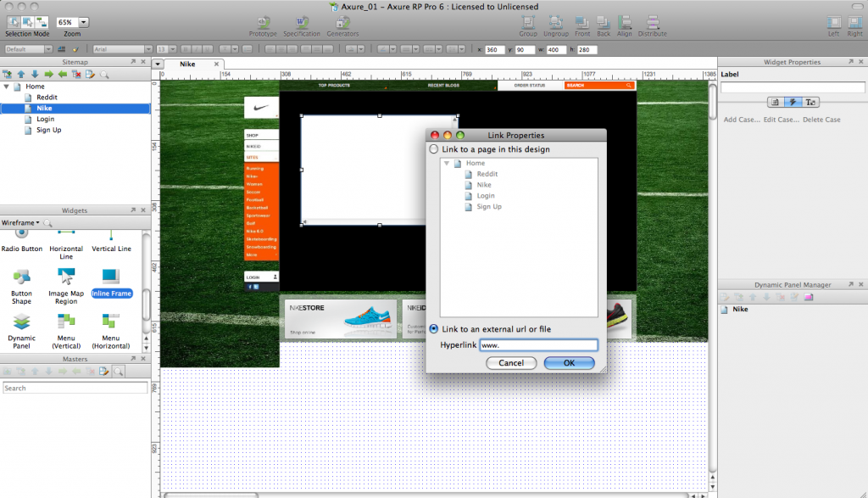Click the widget Label input field
This screenshot has height=498, width=868.
(793, 87)
